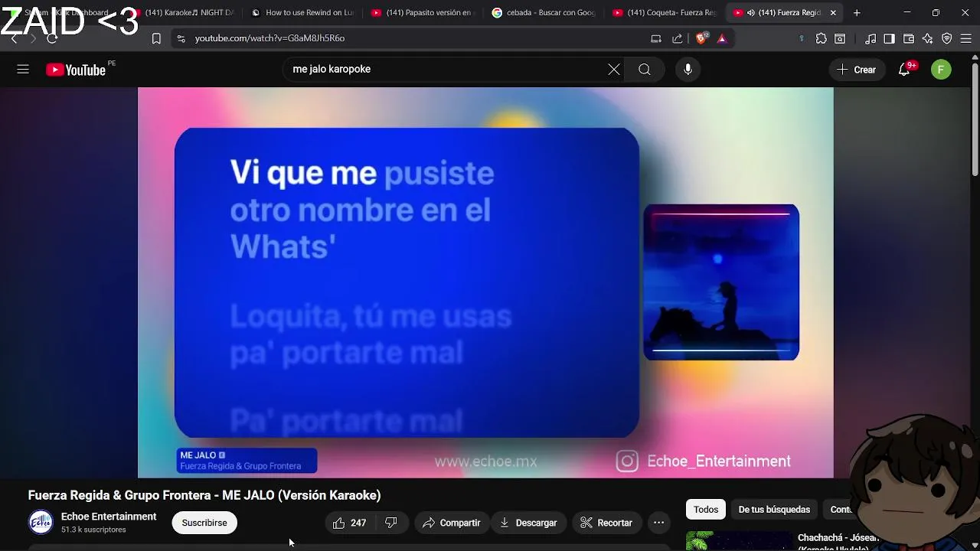
Task: Open the browser main menu
Action: tap(966, 38)
